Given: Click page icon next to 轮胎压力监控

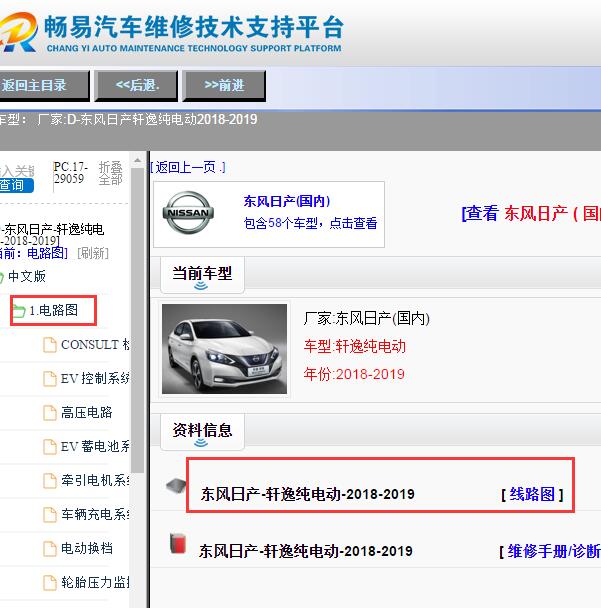Looking at the screenshot, I should (50, 582).
